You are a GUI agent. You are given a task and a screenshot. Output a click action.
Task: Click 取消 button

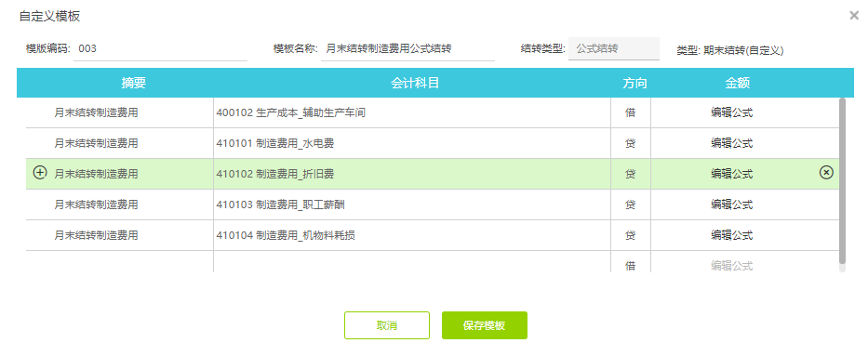387,325
